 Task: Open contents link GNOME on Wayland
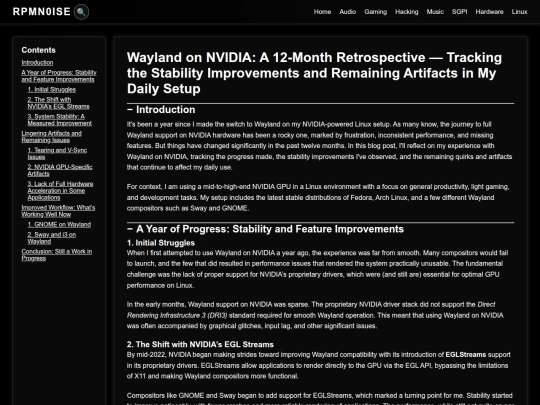click(x=59, y=225)
